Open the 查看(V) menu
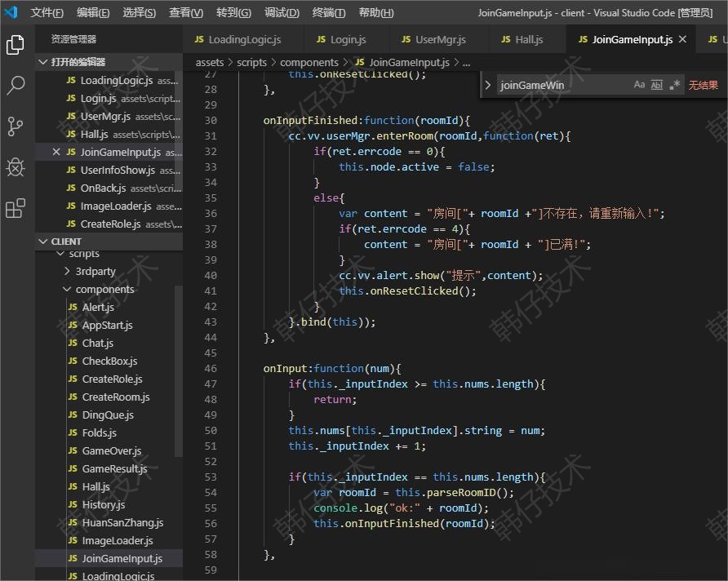The height and width of the screenshot is (581, 728). pos(186,12)
